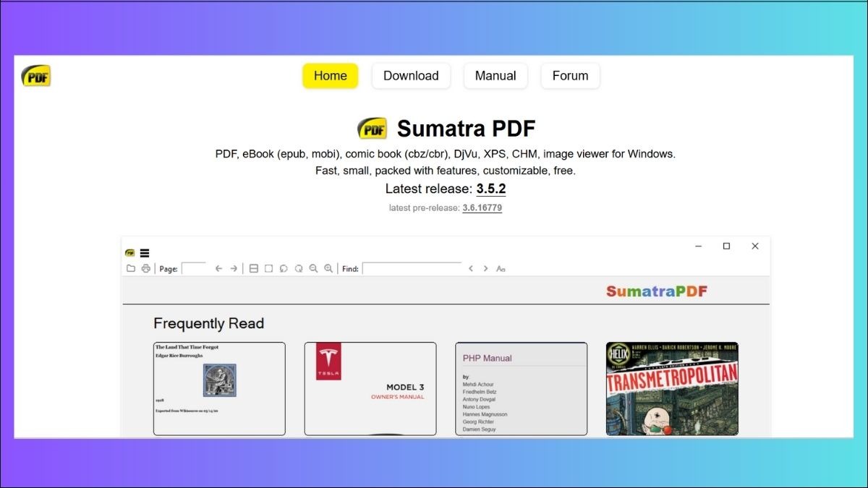Click the colorful SumatraPDF logo text
The height and width of the screenshot is (488, 868).
click(657, 291)
